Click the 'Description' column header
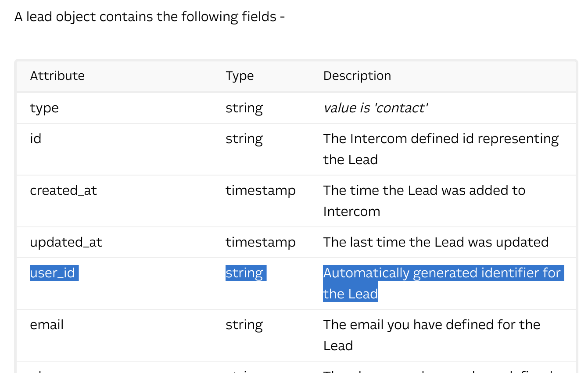 [x=357, y=75]
